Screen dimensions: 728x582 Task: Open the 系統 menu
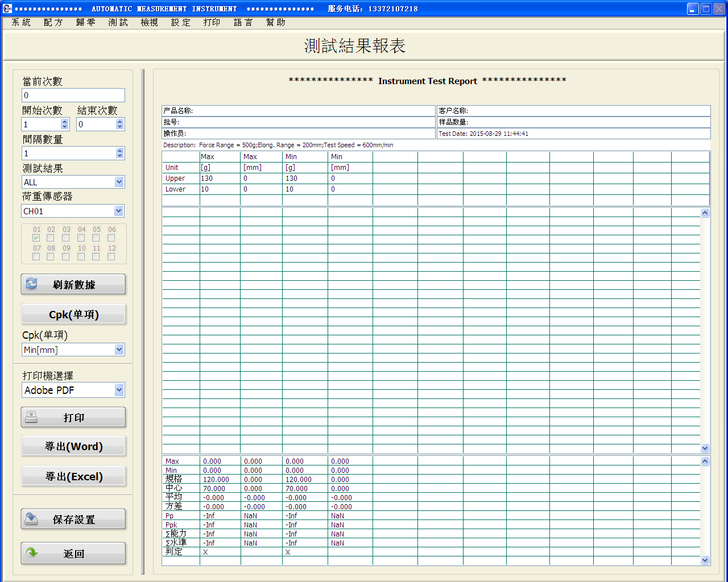coord(21,22)
